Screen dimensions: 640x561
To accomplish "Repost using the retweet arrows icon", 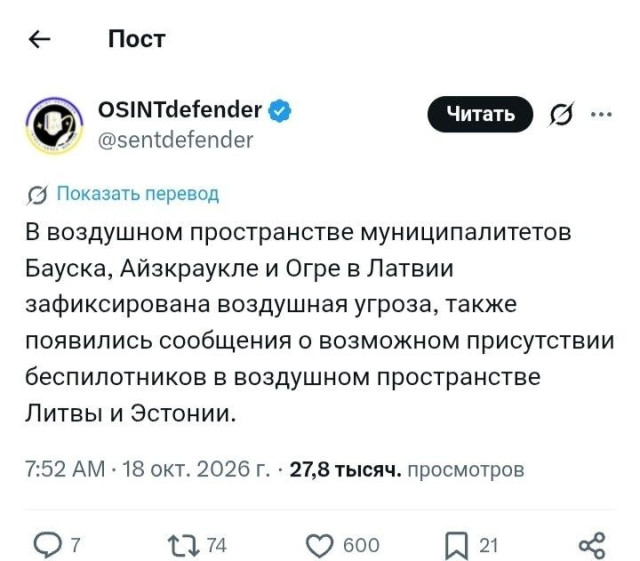I will 184,546.
